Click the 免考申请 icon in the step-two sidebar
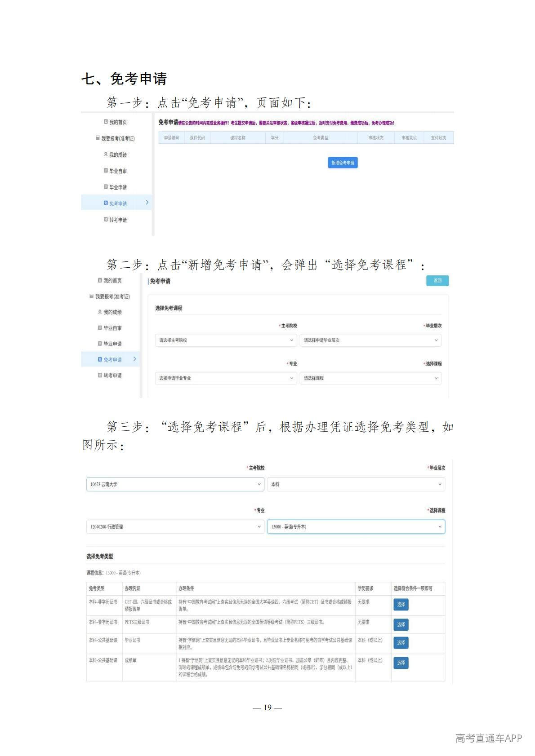Screen dimensions: 535x756 tap(100, 359)
